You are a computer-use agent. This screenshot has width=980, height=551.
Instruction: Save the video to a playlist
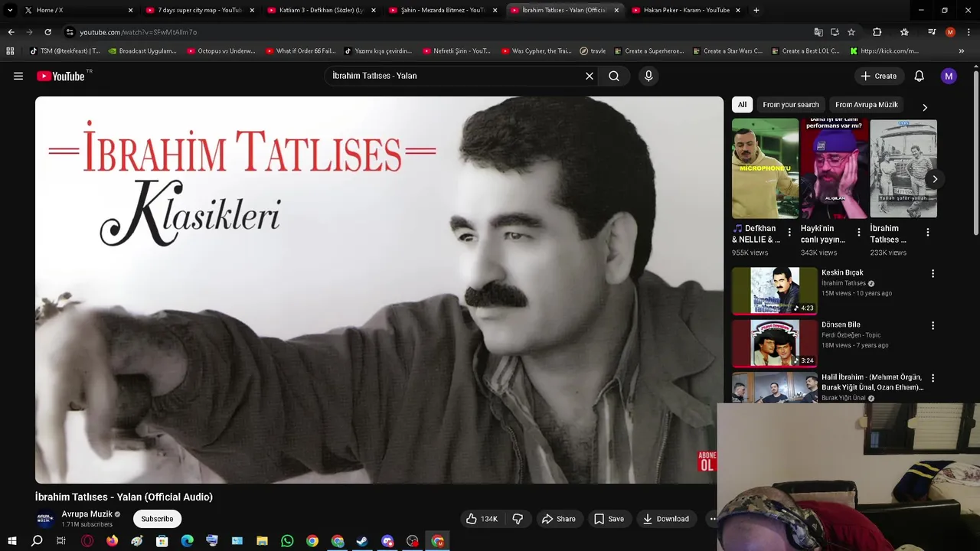coord(609,519)
